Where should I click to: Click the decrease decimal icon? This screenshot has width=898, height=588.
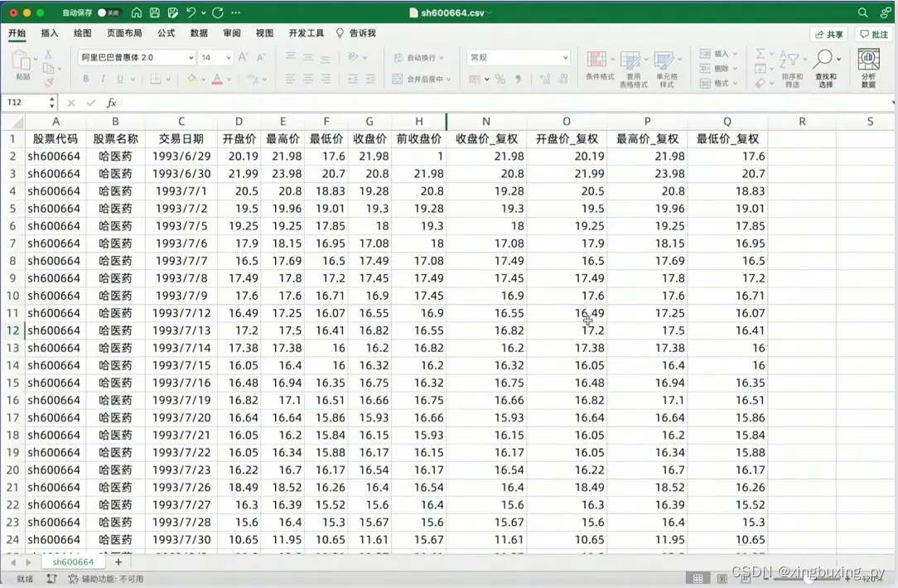563,79
